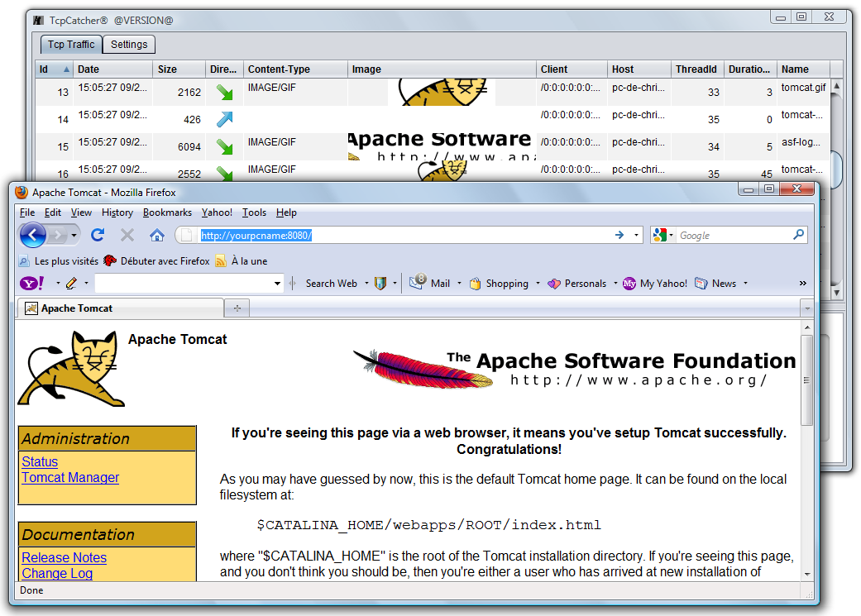Image resolution: width=861 pixels, height=616 pixels.
Task: Select the Tcp Traffic tab
Action: tap(71, 45)
